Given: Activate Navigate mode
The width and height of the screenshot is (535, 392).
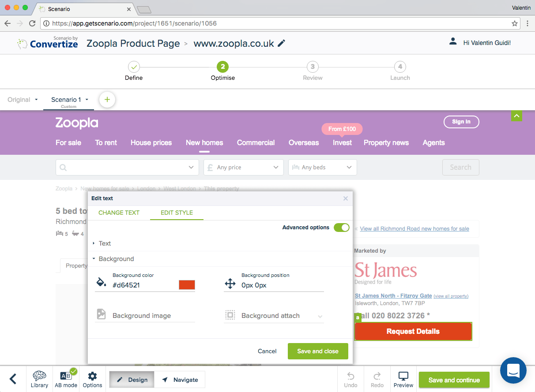Looking at the screenshot, I should coord(180,380).
